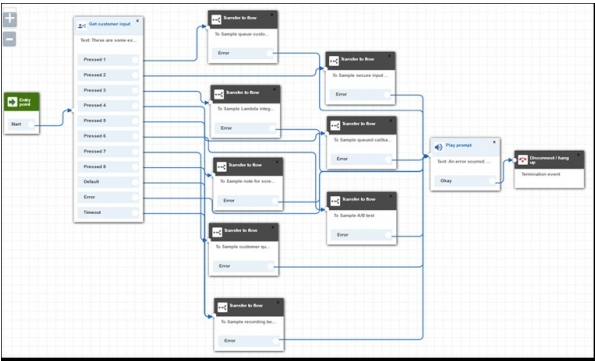Image resolution: width=595 pixels, height=361 pixels.
Task: Click the Pressed 1 output connector circle
Action: coord(135,60)
